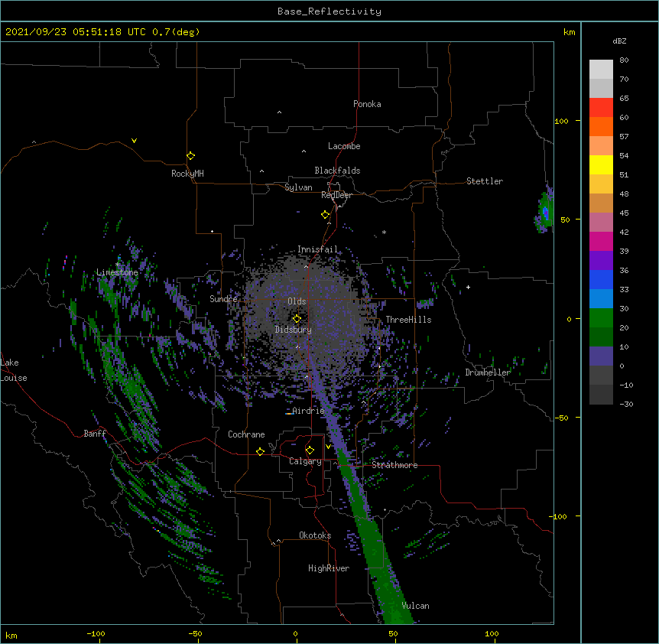The image size is (659, 644).
Task: Select the slate purple 0-10 dBZ legend swatch
Action: [601, 356]
